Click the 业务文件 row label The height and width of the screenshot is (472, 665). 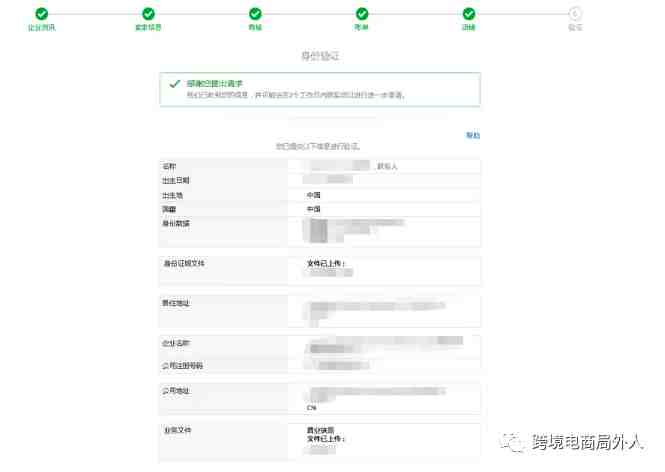click(x=177, y=430)
